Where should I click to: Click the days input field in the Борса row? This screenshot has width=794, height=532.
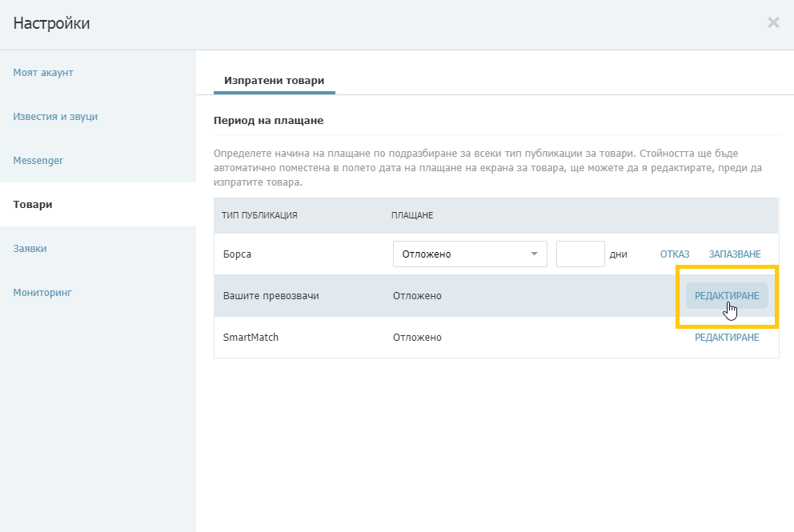(580, 254)
